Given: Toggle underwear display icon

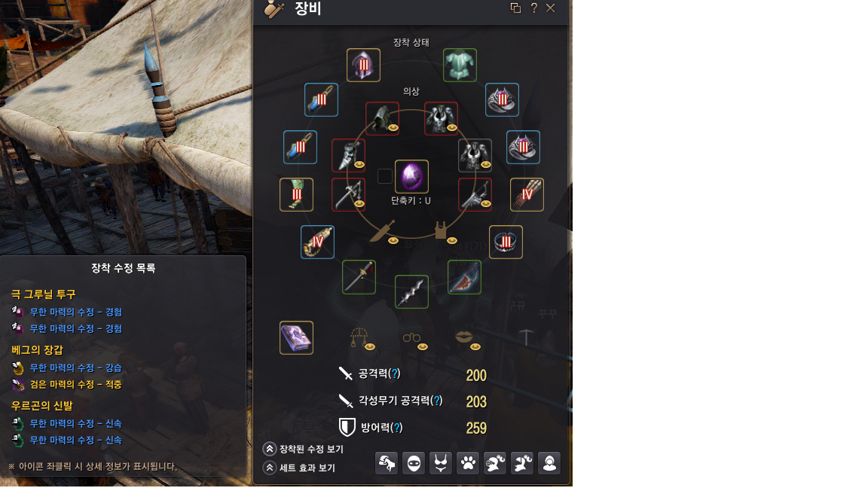Looking at the screenshot, I should (441, 463).
